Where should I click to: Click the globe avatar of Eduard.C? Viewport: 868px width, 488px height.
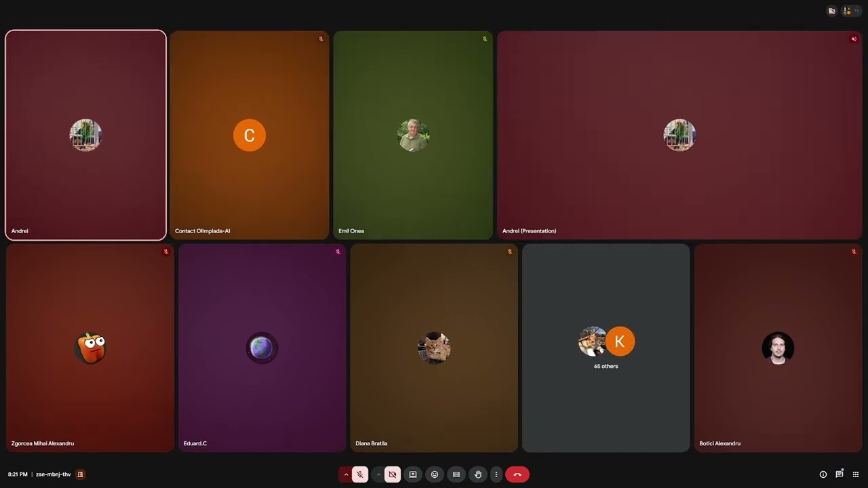[x=262, y=348]
